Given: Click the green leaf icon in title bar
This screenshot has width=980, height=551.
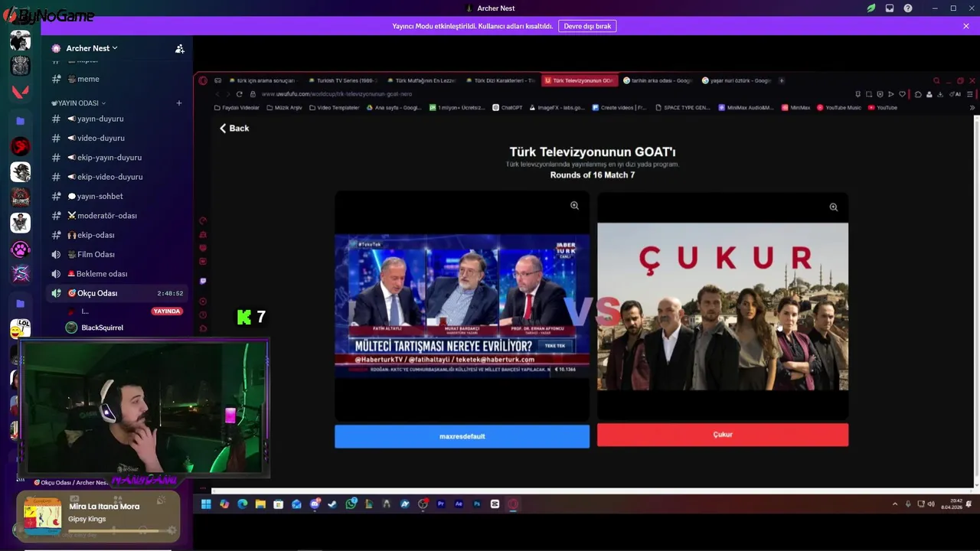Looking at the screenshot, I should click(x=871, y=8).
